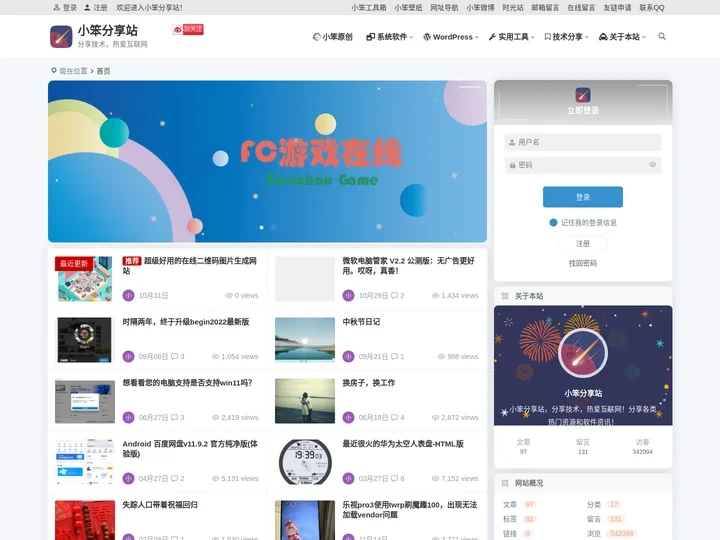Expand the 实用工具 dropdown menu
Viewport: 720px width, 540px height.
[512, 37]
